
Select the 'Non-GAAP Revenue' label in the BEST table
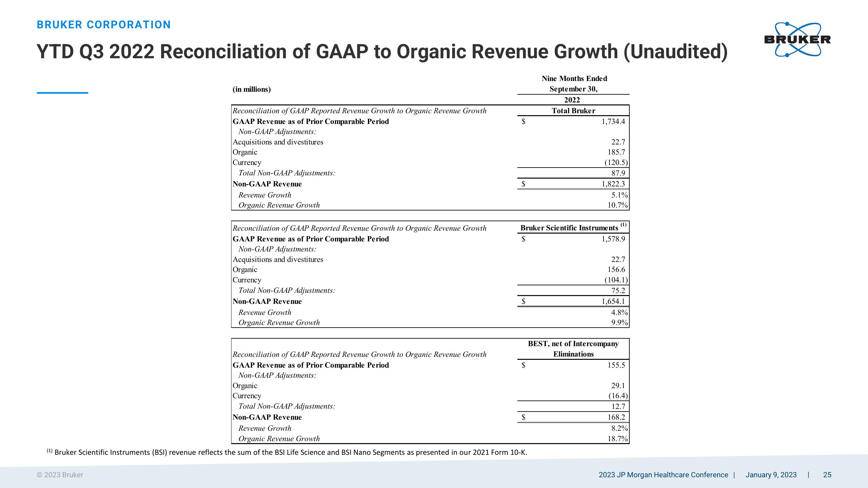(x=267, y=417)
